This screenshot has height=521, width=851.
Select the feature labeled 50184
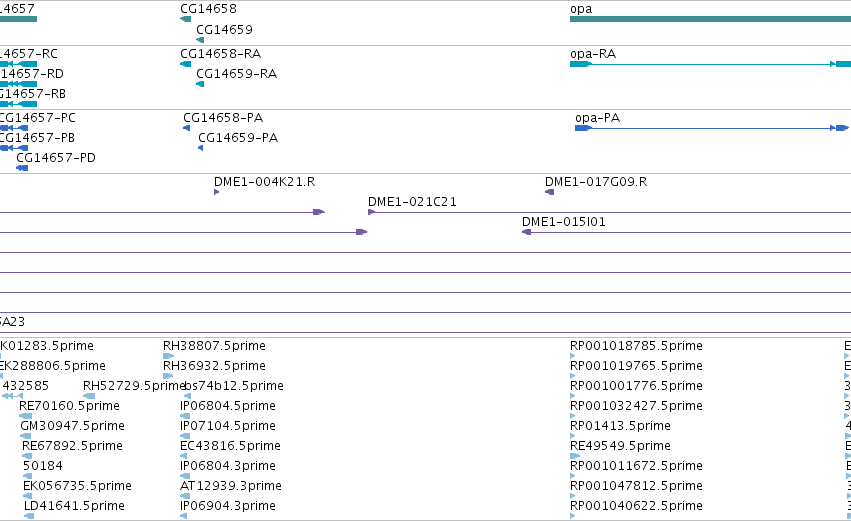(x=42, y=466)
